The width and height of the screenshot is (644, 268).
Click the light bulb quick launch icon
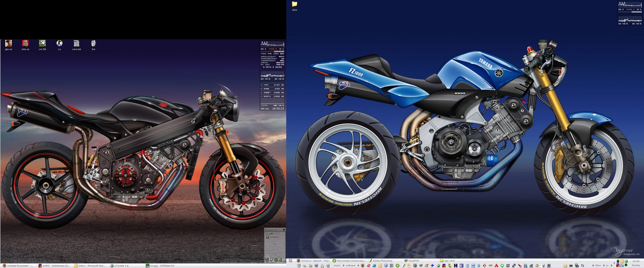(543, 265)
